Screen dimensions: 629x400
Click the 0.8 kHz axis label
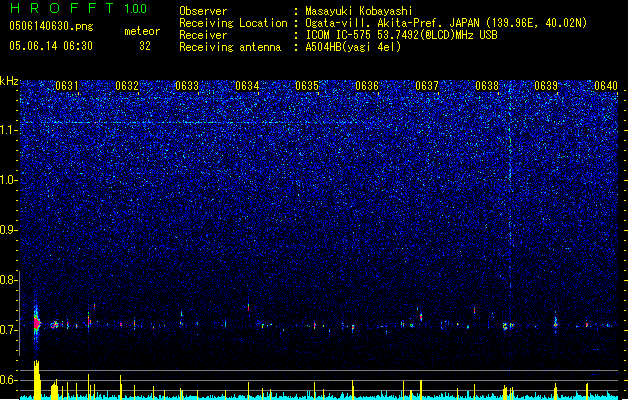8,280
